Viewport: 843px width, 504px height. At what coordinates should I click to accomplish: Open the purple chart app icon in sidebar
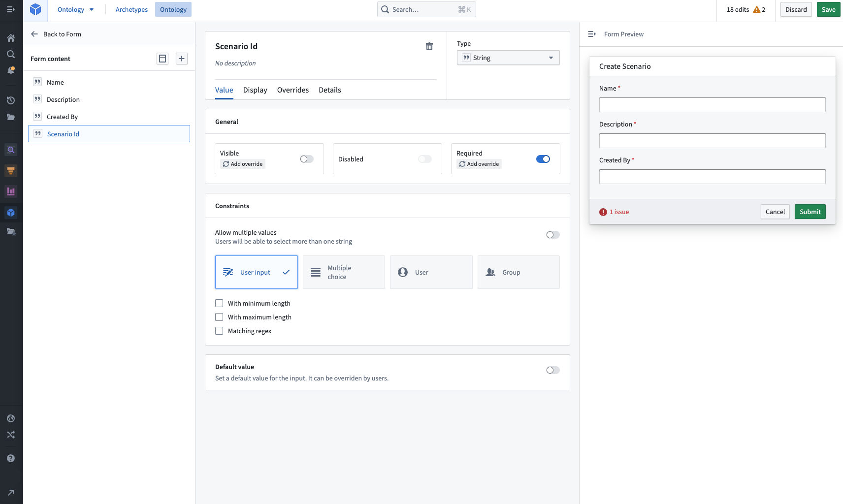(x=11, y=191)
